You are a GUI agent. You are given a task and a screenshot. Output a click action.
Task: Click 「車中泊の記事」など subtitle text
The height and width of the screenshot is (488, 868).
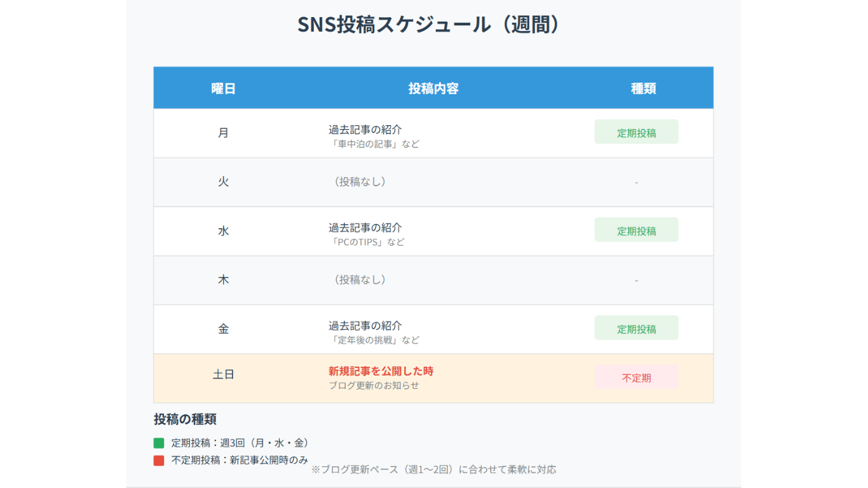pyautogui.click(x=374, y=144)
